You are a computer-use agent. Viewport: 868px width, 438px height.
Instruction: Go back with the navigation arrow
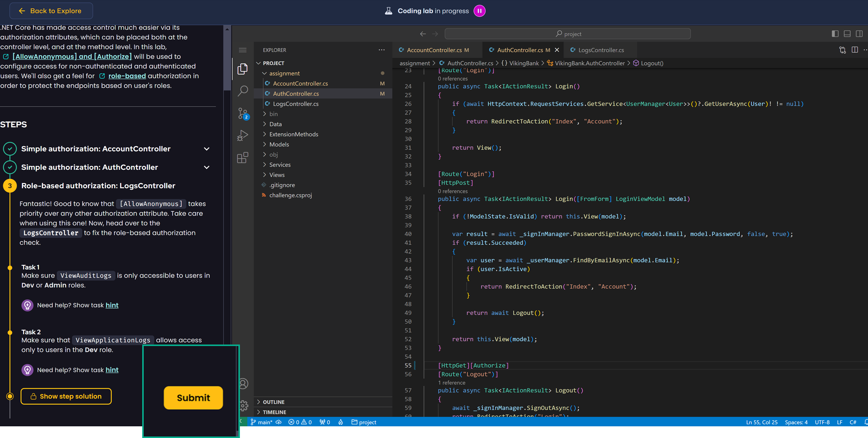click(x=423, y=34)
